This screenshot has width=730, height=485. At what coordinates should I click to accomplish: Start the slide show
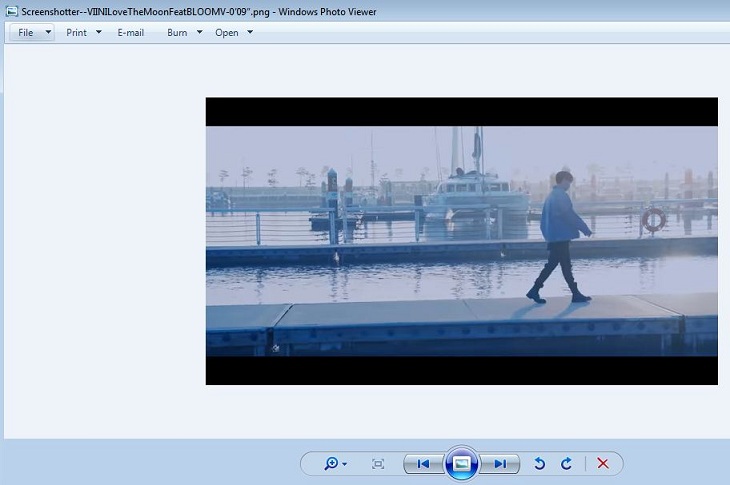pyautogui.click(x=461, y=464)
